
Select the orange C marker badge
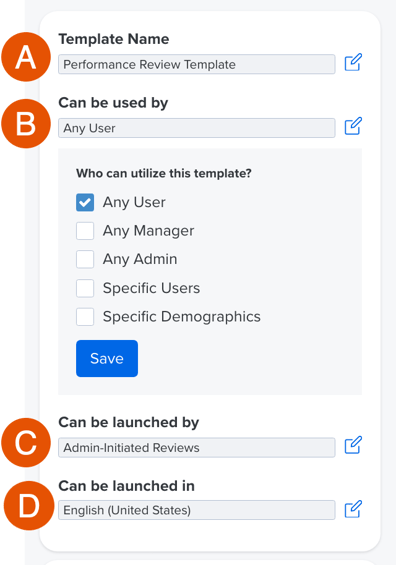tap(26, 442)
